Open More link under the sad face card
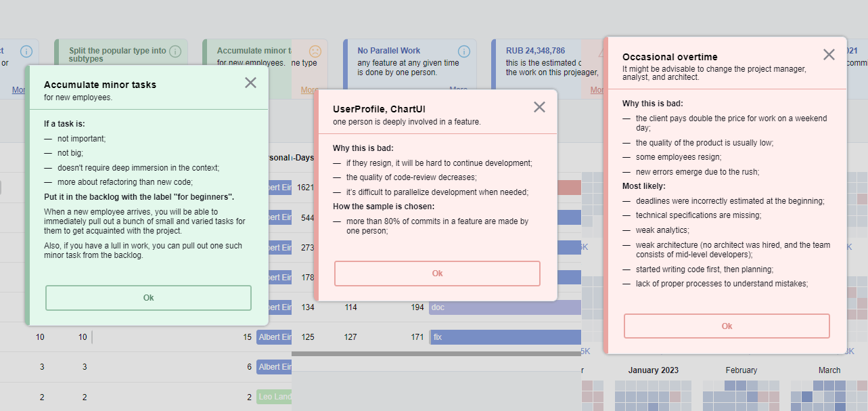This screenshot has height=411, width=868. 309,89
